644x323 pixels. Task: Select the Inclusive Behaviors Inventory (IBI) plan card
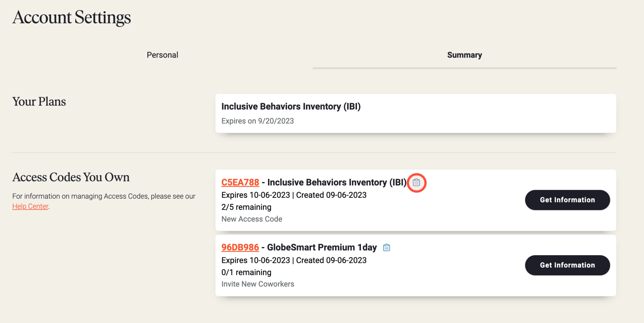tap(415, 113)
